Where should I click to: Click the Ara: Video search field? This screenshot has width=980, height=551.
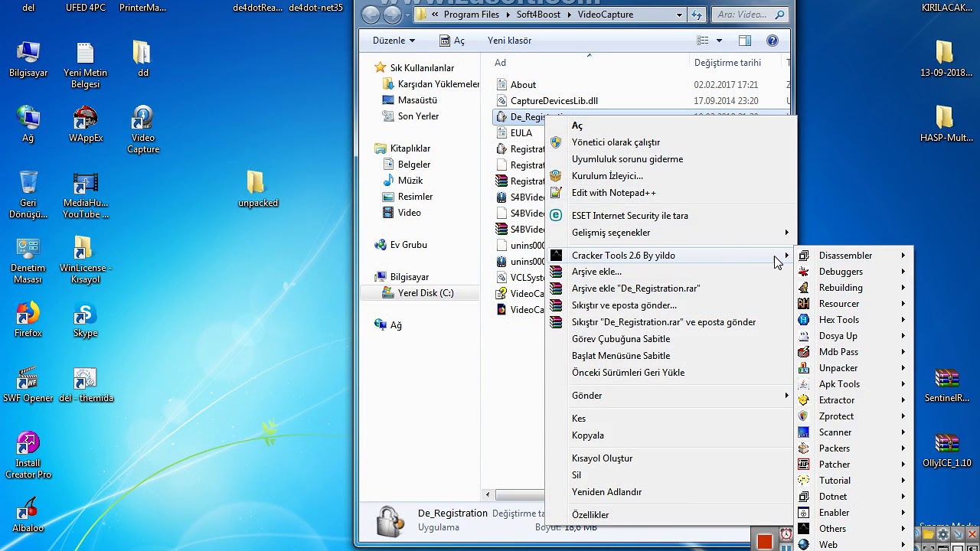[750, 15]
